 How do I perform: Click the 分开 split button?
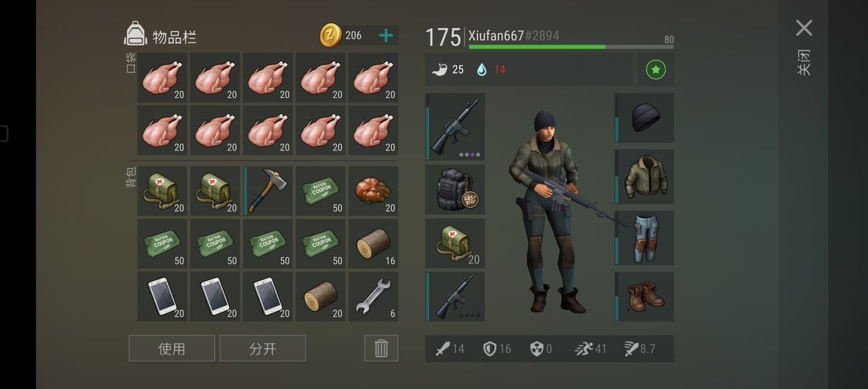pyautogui.click(x=263, y=348)
